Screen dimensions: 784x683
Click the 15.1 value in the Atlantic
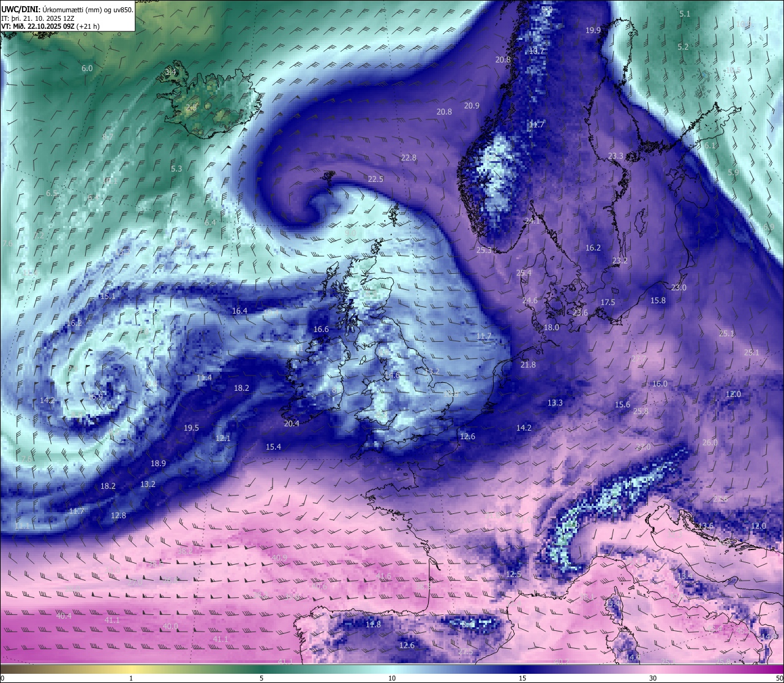107,296
